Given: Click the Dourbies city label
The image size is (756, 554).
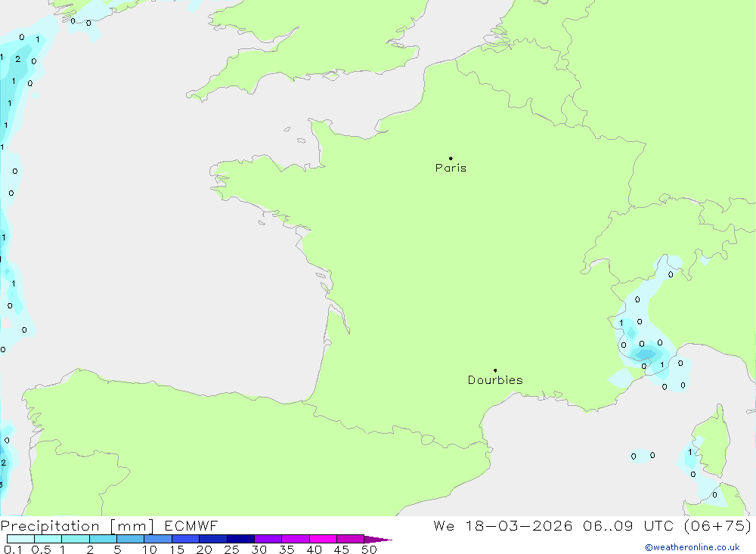Looking at the screenshot, I should coord(495,380).
